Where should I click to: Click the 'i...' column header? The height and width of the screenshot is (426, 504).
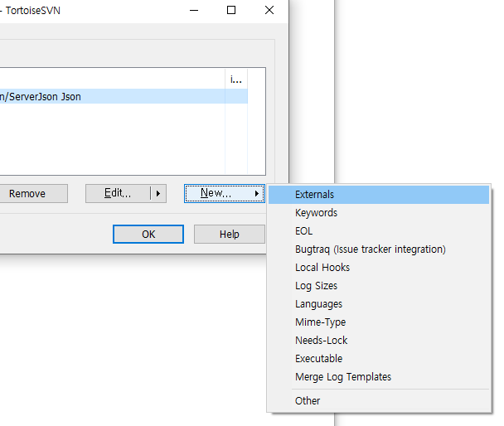pos(236,79)
